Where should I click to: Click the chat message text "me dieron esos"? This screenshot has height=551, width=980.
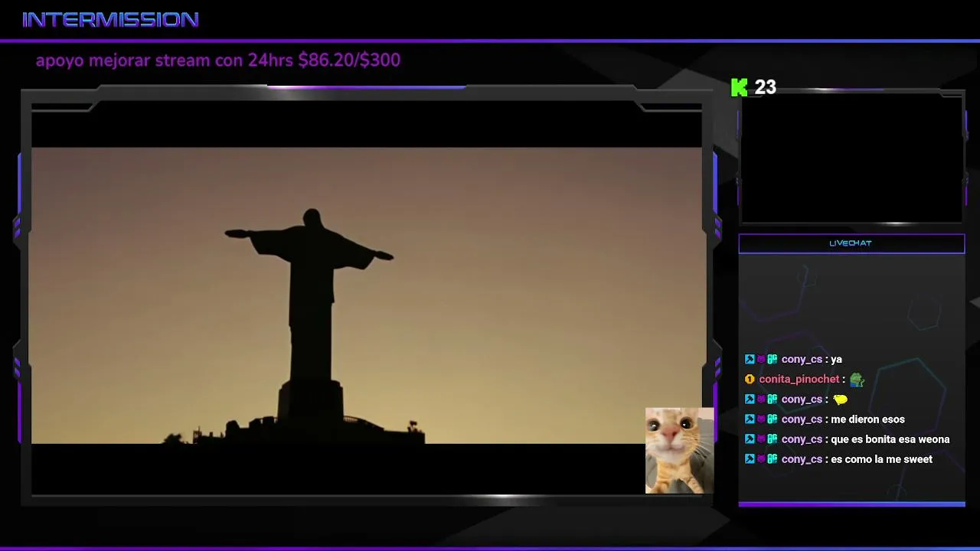coord(867,419)
